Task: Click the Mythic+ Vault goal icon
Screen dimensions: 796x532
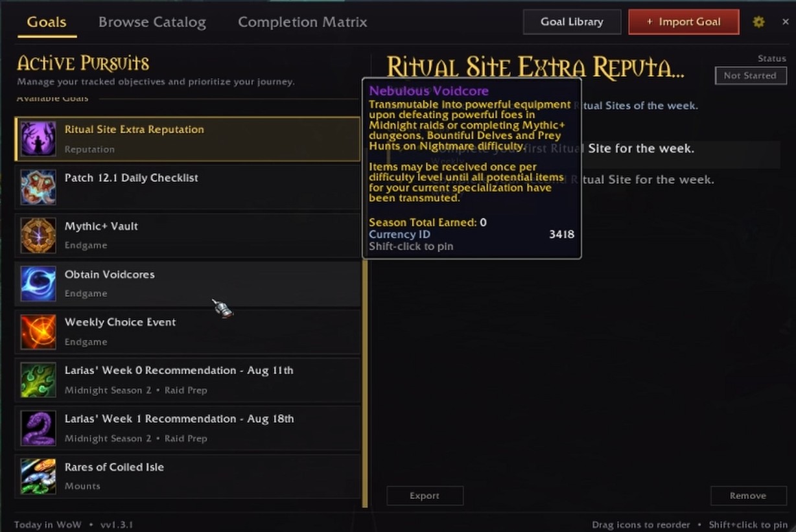Action: coord(38,235)
